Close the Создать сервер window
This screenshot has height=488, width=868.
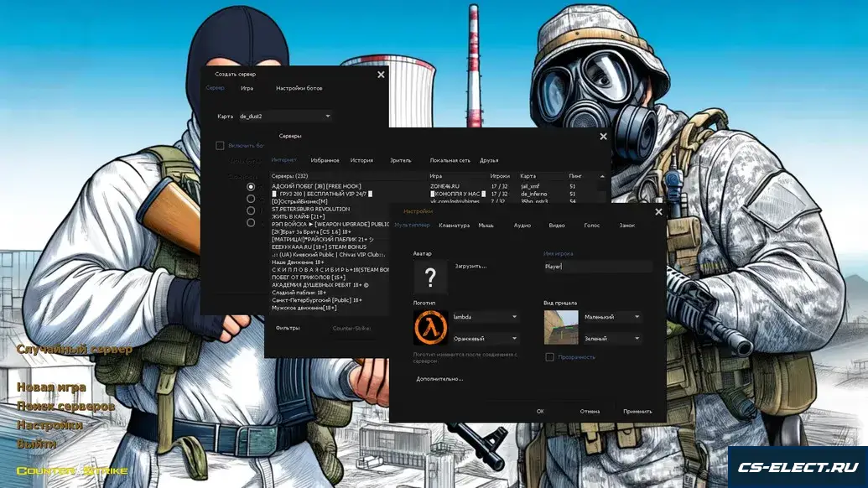tap(381, 75)
